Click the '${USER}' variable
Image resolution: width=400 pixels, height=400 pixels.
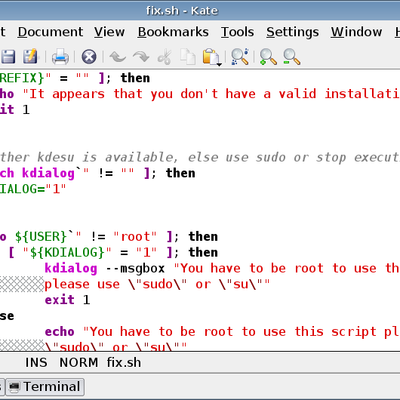[41, 237]
